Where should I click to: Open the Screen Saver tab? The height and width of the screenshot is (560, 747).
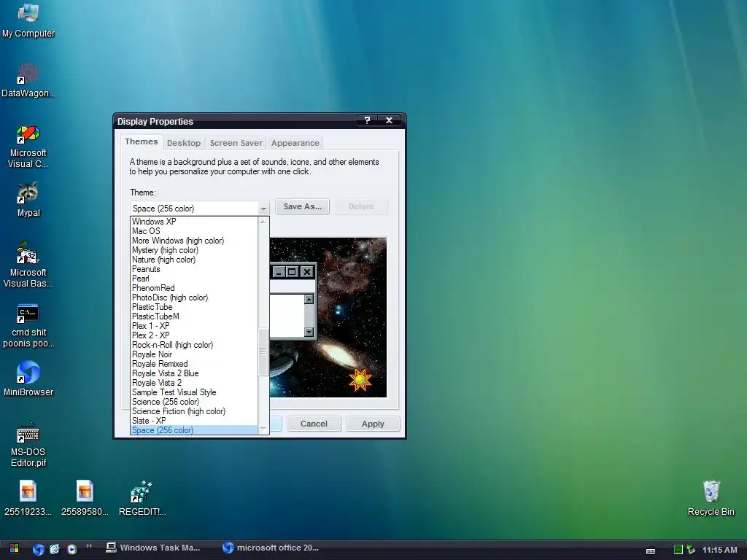tap(236, 143)
